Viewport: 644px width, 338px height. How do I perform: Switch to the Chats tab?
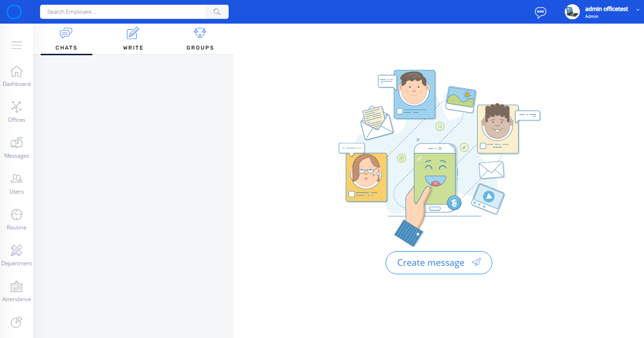66,40
